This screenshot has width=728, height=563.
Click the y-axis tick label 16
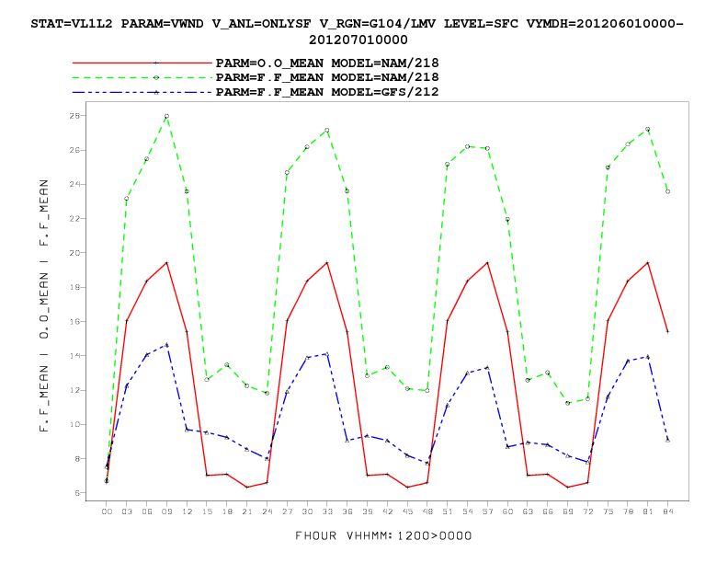tap(74, 321)
